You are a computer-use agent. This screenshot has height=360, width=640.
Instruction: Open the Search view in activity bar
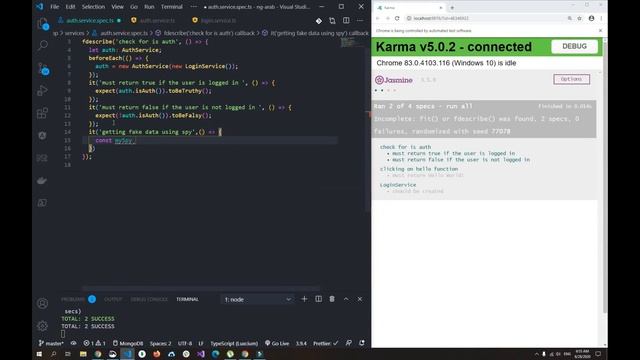42,44
